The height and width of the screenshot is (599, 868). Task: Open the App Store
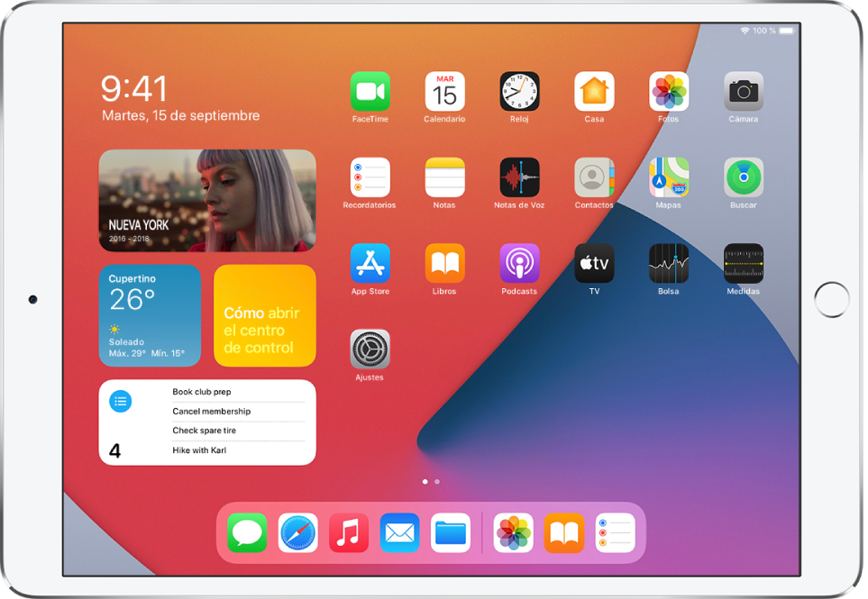click(x=370, y=263)
